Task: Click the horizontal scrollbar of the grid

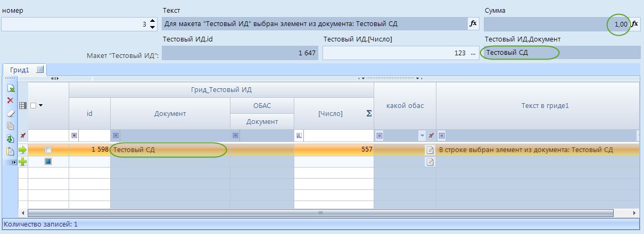Action: (319, 213)
